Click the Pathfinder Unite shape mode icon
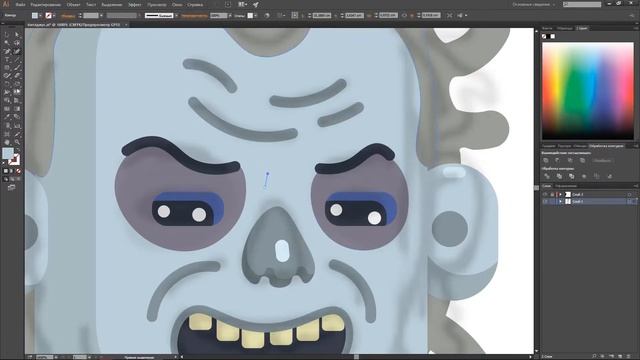The image size is (640, 360). pyautogui.click(x=546, y=160)
